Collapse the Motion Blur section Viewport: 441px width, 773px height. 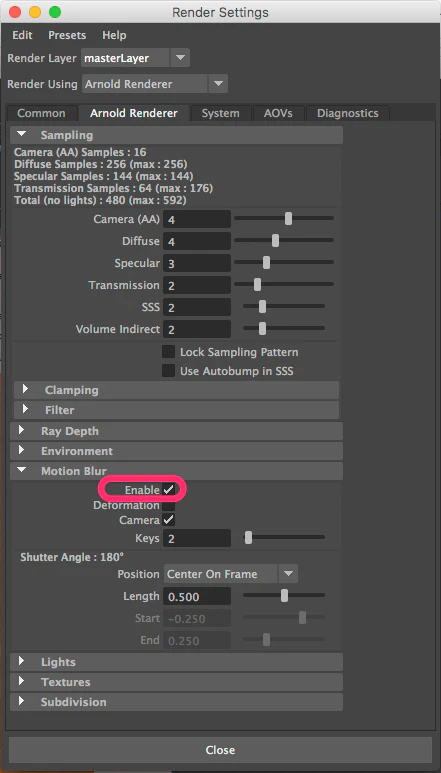pos(176,471)
